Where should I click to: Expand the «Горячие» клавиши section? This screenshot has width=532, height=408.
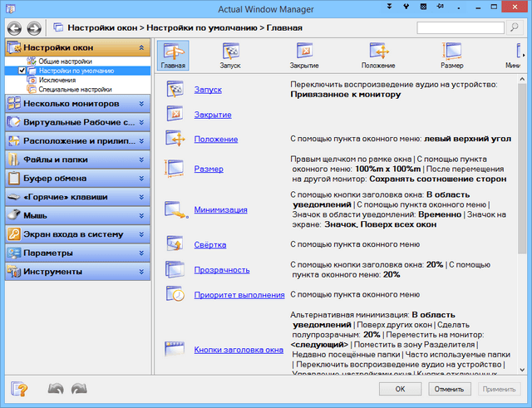(142, 197)
